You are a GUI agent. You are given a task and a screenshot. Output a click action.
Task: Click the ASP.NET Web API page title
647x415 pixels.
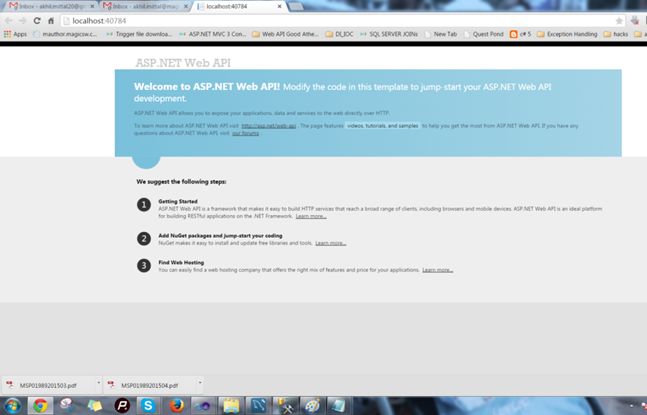pyautogui.click(x=183, y=63)
